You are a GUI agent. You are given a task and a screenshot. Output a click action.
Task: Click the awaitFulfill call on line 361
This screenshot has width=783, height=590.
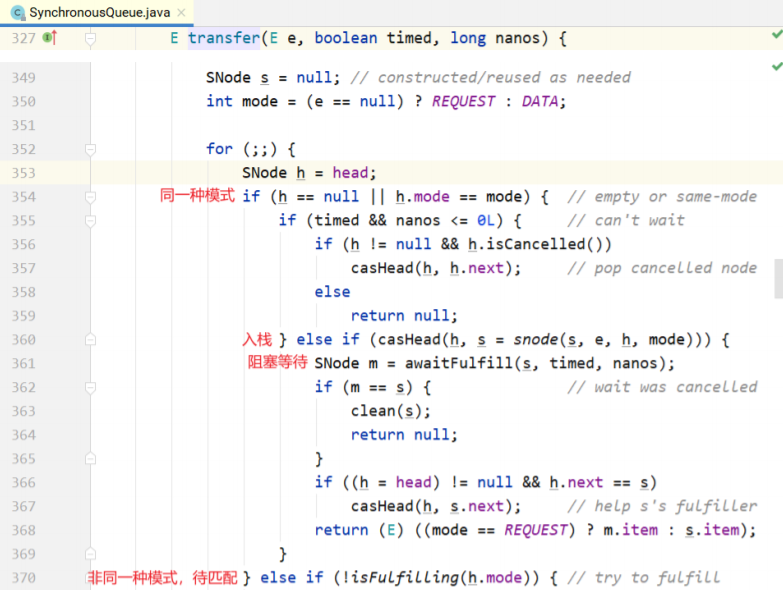(459, 363)
